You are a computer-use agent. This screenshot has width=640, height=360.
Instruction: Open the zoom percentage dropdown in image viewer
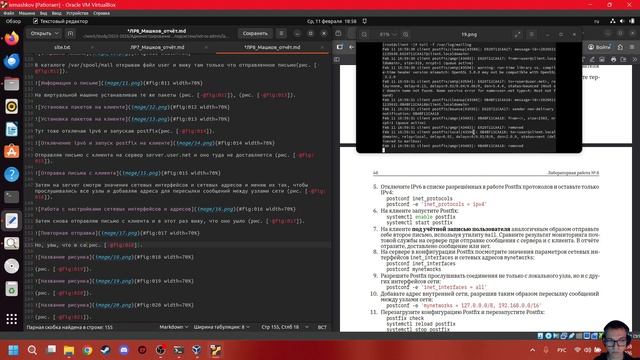point(387,35)
